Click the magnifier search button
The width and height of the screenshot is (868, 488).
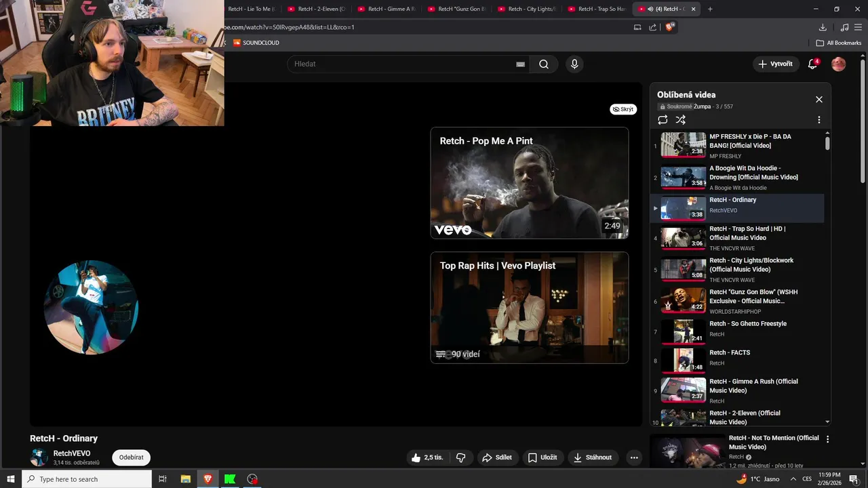[x=544, y=64]
